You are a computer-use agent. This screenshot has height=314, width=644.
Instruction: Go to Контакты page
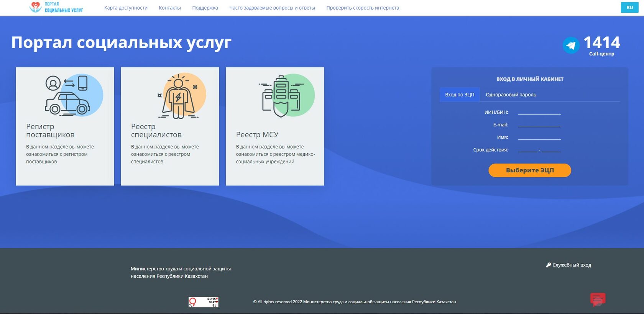(x=170, y=8)
